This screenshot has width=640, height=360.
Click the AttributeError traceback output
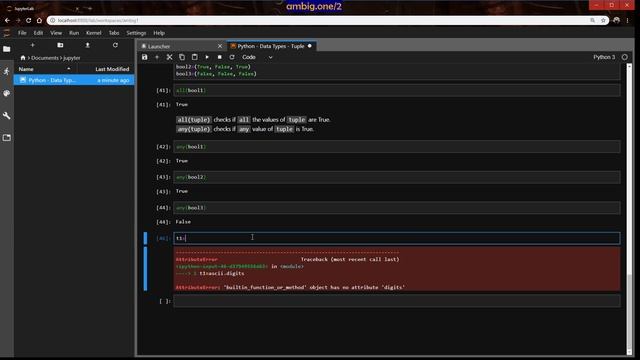[x=397, y=269]
